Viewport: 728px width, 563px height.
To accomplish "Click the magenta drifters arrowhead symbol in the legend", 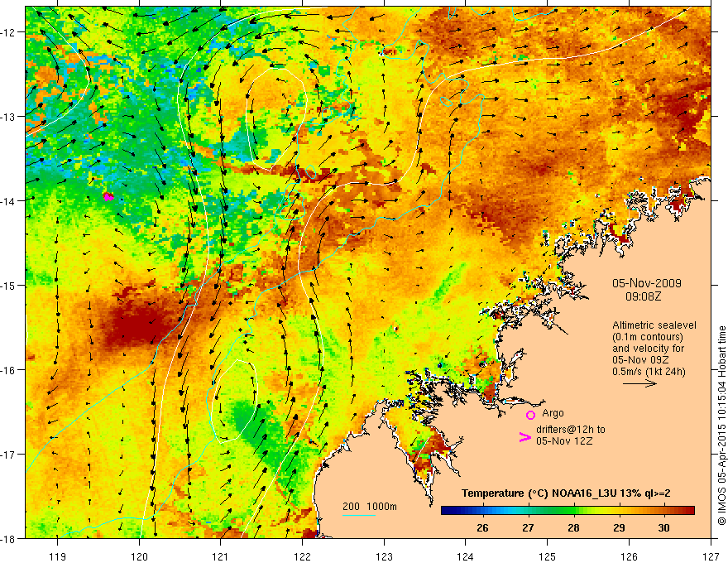I will point(525,437).
